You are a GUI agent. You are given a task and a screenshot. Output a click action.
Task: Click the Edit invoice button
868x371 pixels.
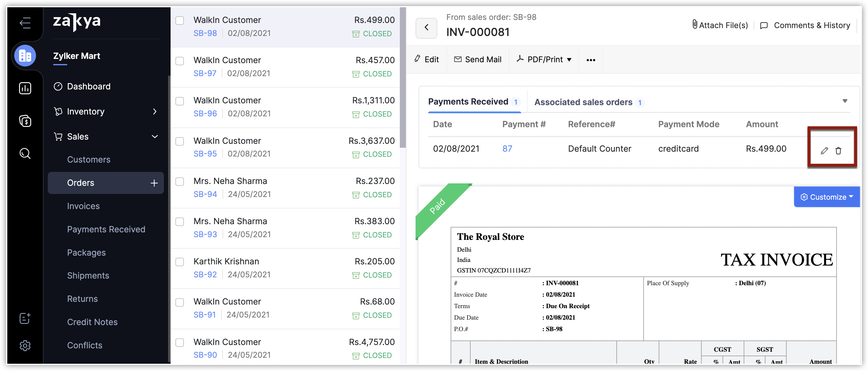(x=426, y=60)
